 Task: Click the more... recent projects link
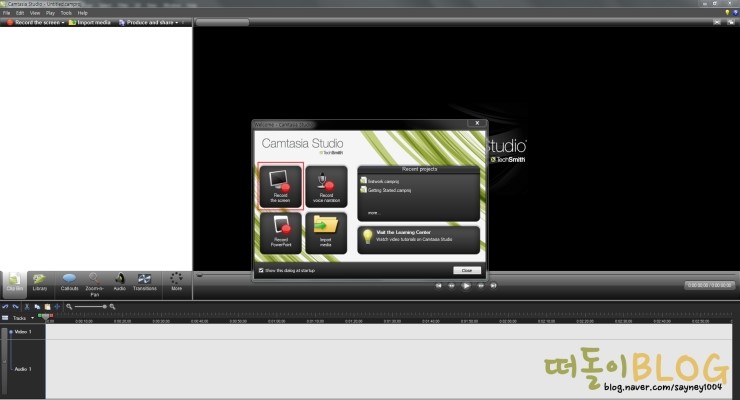(373, 213)
